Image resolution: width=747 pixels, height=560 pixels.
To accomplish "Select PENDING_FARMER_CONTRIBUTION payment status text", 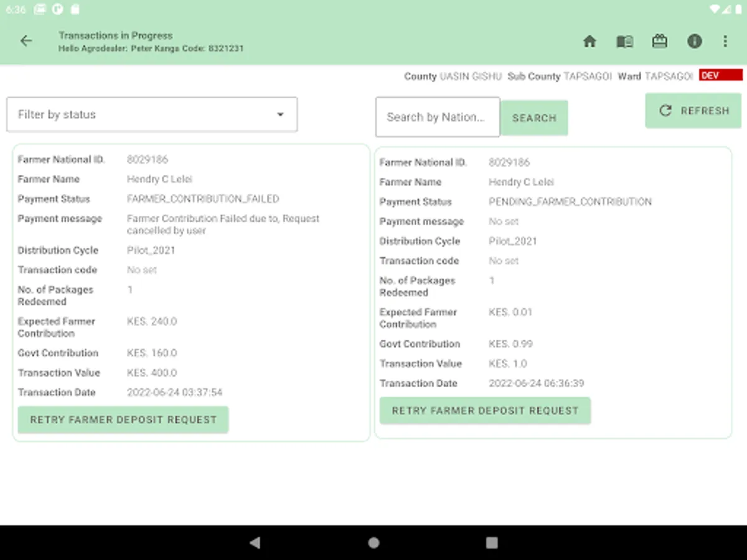I will click(570, 202).
